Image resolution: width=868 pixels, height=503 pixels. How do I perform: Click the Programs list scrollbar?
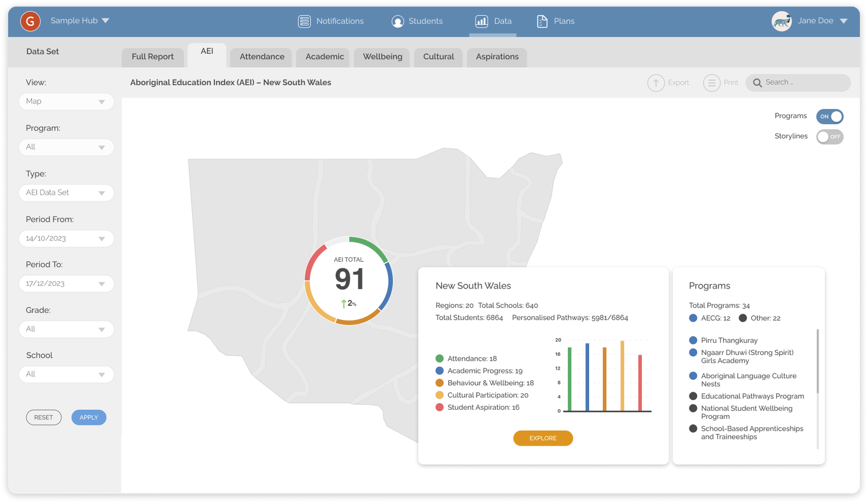pyautogui.click(x=818, y=361)
